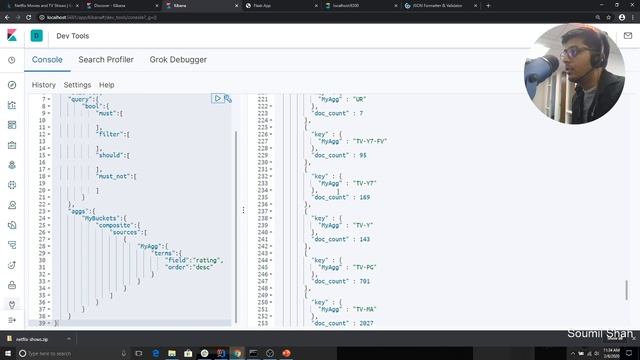Open a new browser tab

click(488, 6)
